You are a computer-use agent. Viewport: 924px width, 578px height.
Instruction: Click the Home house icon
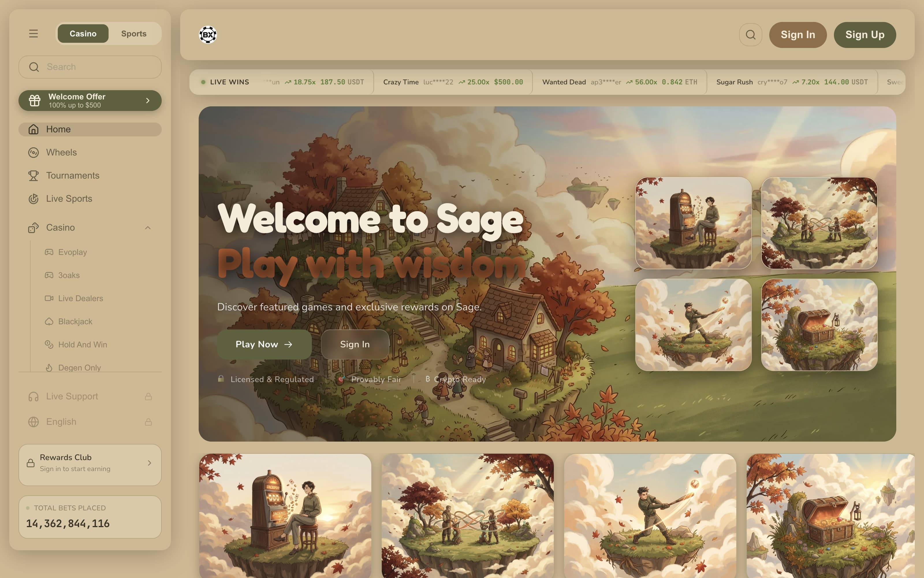coord(33,129)
